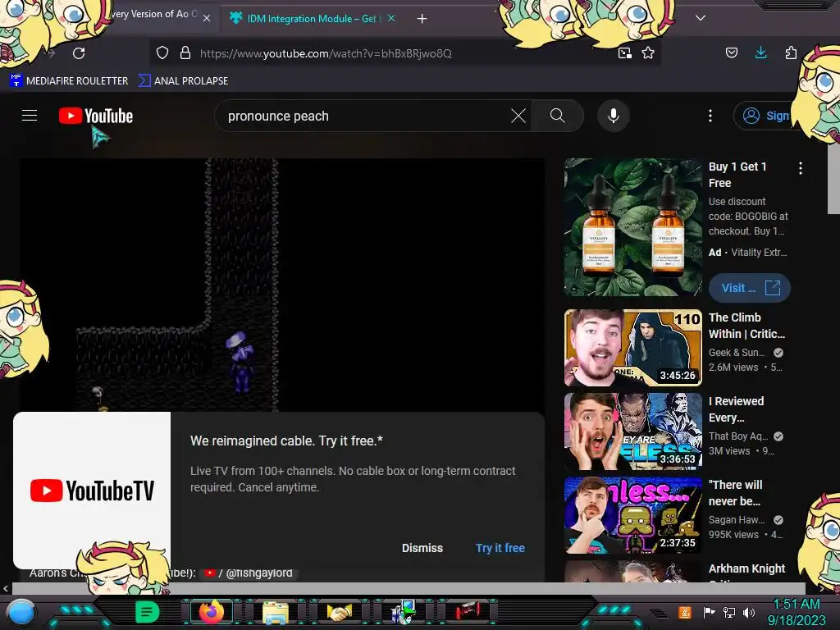
Task: Open a new tab with the plus button
Action: pos(422,19)
